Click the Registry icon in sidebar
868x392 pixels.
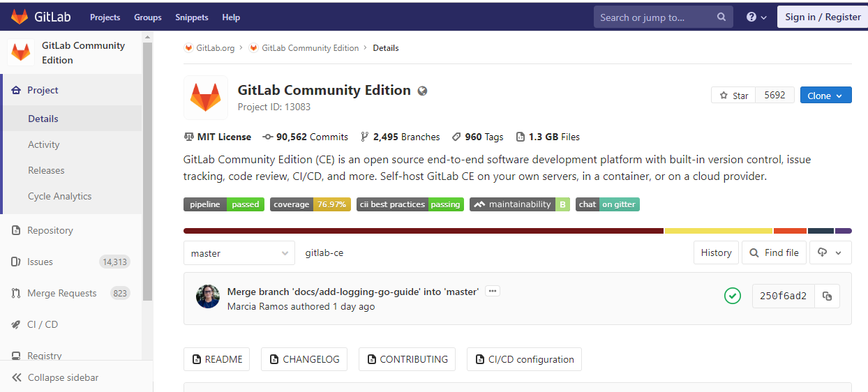16,356
